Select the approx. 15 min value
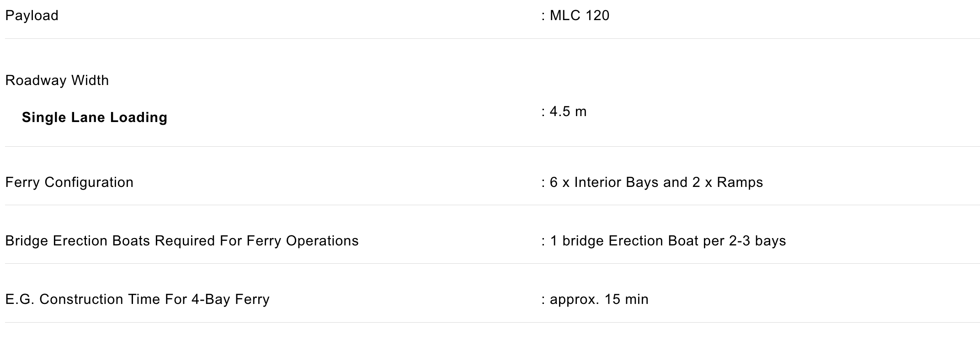Screen dimensions: 980x351 (x=599, y=299)
